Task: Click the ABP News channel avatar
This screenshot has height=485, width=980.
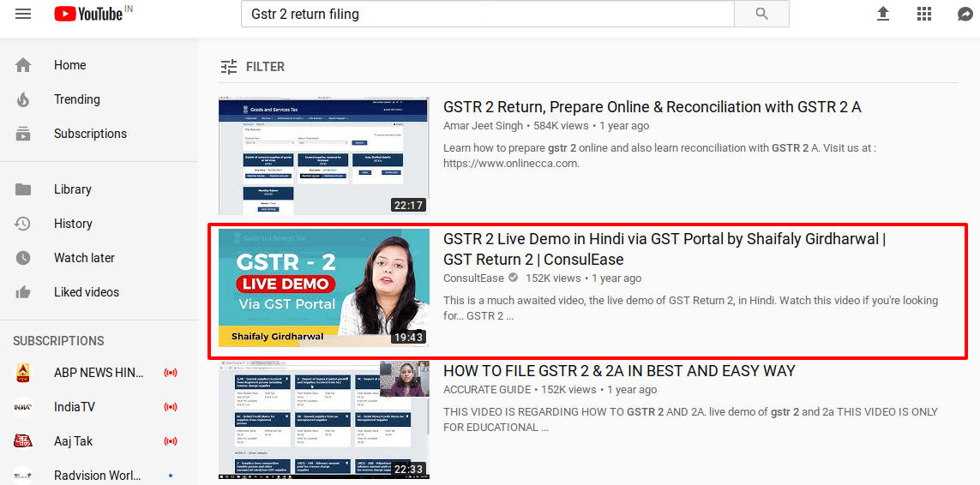Action: (23, 373)
